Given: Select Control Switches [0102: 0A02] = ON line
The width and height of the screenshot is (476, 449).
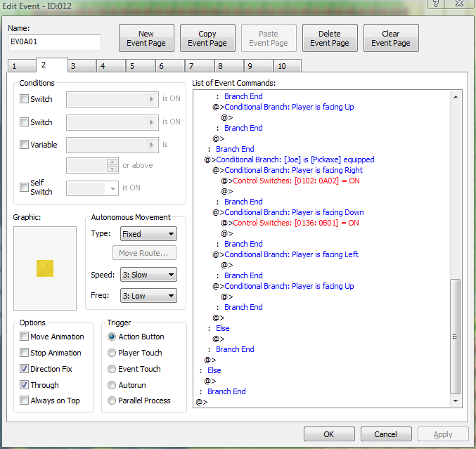Looking at the screenshot, I should click(296, 181).
